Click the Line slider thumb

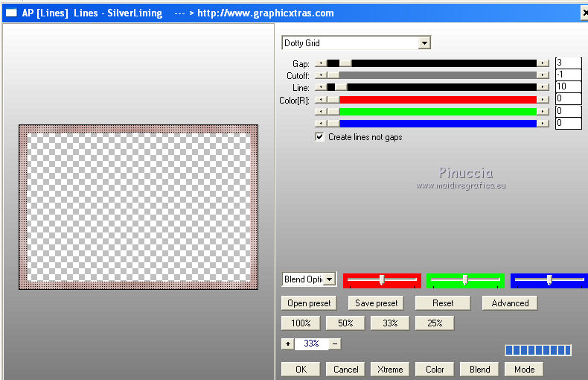point(341,87)
